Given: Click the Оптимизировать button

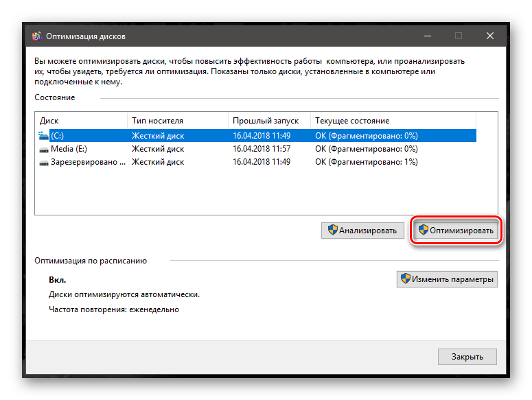Looking at the screenshot, I should pos(456,231).
